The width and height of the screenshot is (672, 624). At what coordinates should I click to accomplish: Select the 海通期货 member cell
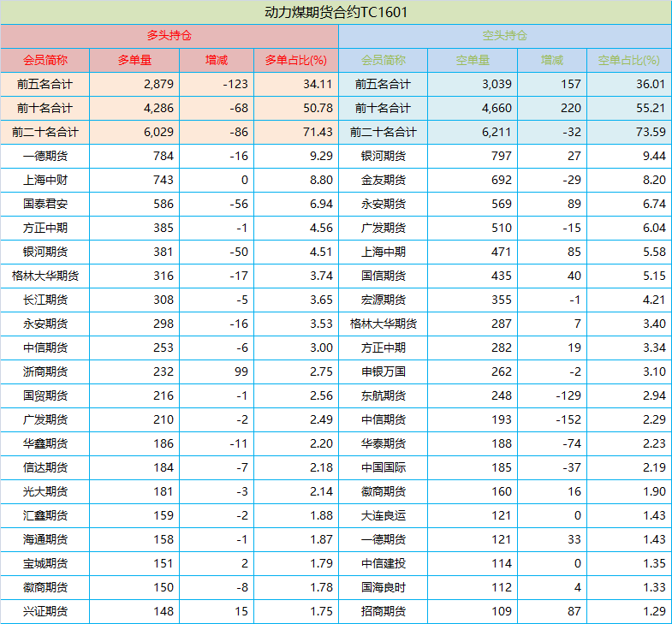(45, 540)
